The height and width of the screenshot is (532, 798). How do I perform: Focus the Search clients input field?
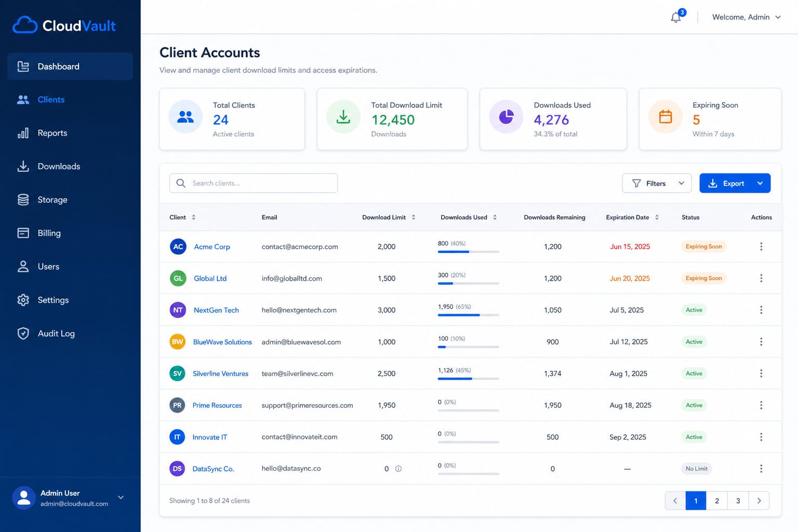coord(254,183)
